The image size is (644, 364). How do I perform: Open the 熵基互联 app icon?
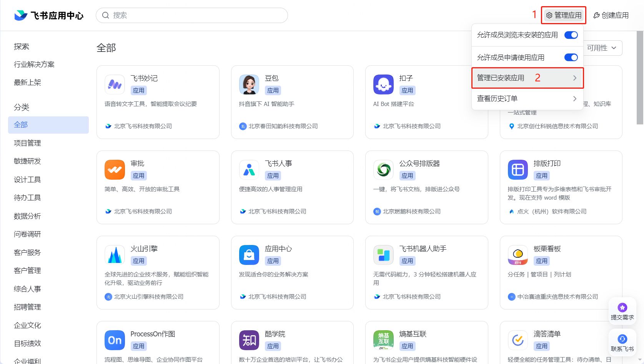[383, 340]
